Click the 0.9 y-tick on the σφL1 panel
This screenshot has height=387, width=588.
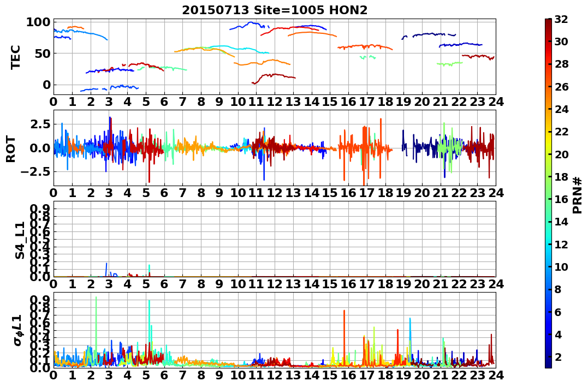40,300
